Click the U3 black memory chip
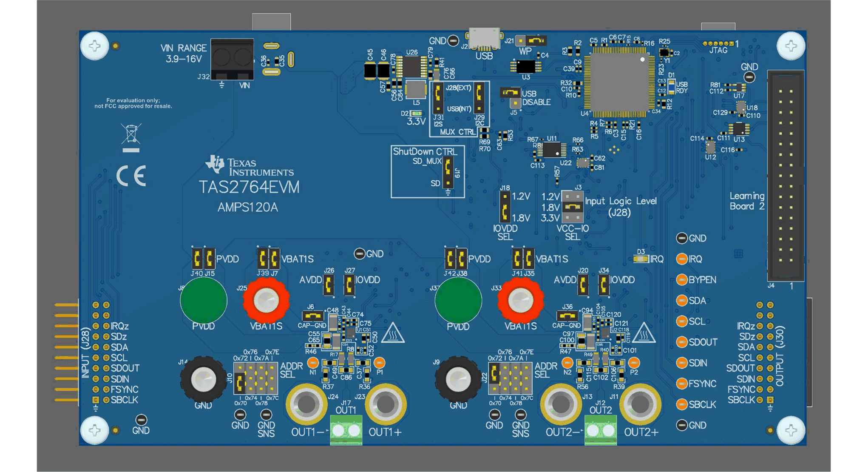 [526, 67]
